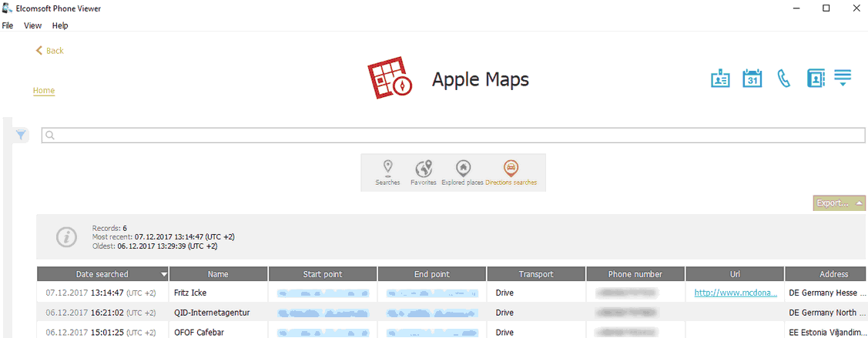Open the File menu
This screenshot has height=338, width=868.
[x=8, y=25]
